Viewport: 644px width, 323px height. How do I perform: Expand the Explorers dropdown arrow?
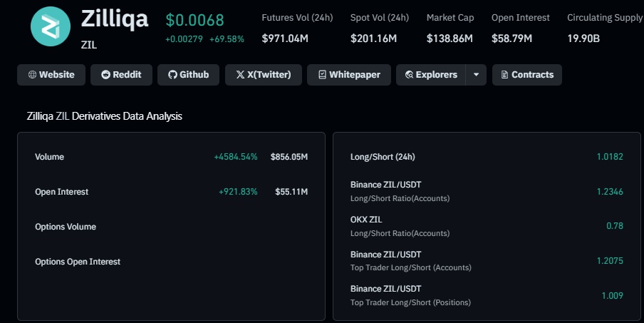tap(476, 75)
